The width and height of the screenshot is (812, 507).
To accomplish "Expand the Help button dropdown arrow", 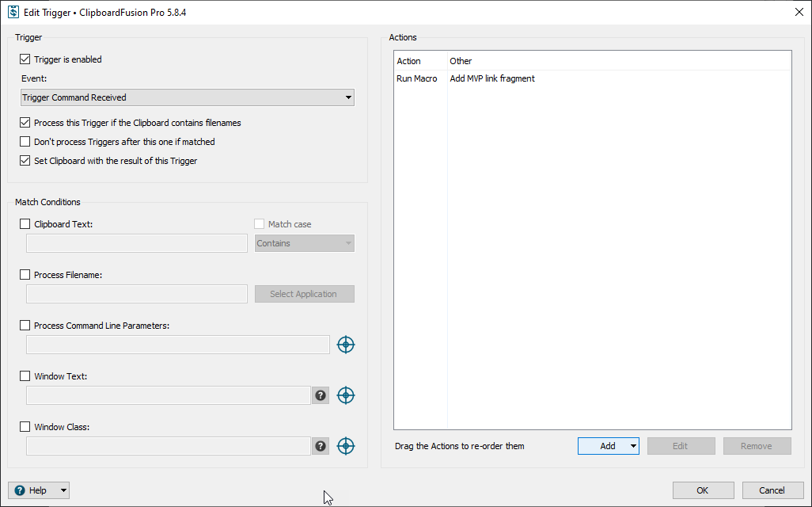I will pos(63,490).
